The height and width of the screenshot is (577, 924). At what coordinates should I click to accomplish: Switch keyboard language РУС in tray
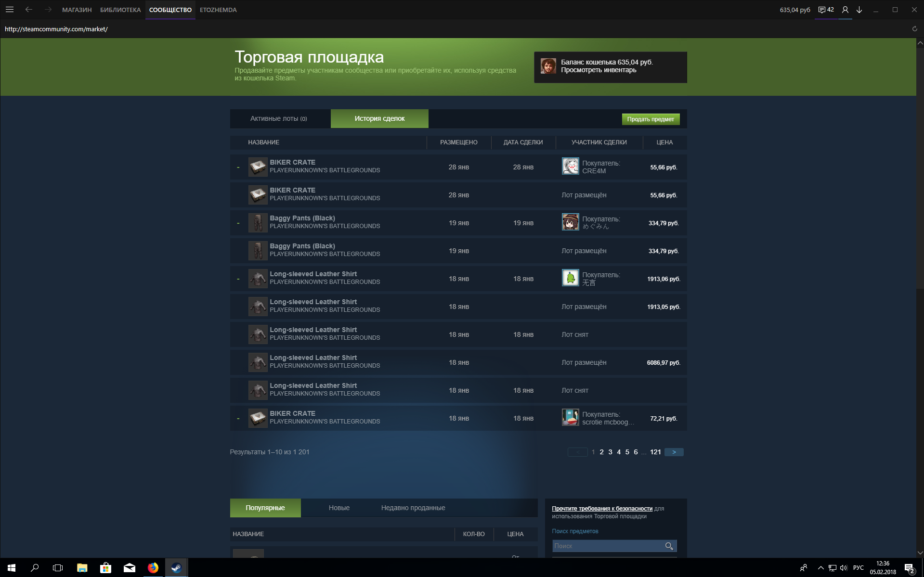[x=858, y=568]
